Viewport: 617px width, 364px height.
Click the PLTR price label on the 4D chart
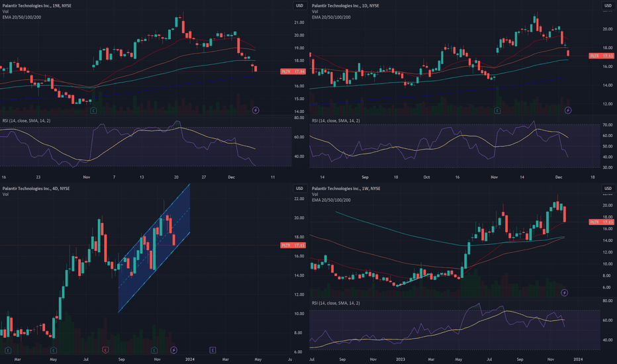point(293,245)
